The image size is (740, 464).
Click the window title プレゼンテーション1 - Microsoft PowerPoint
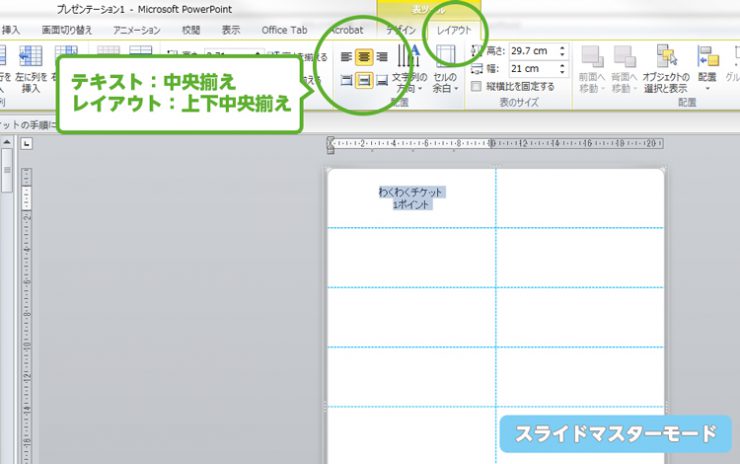(144, 9)
